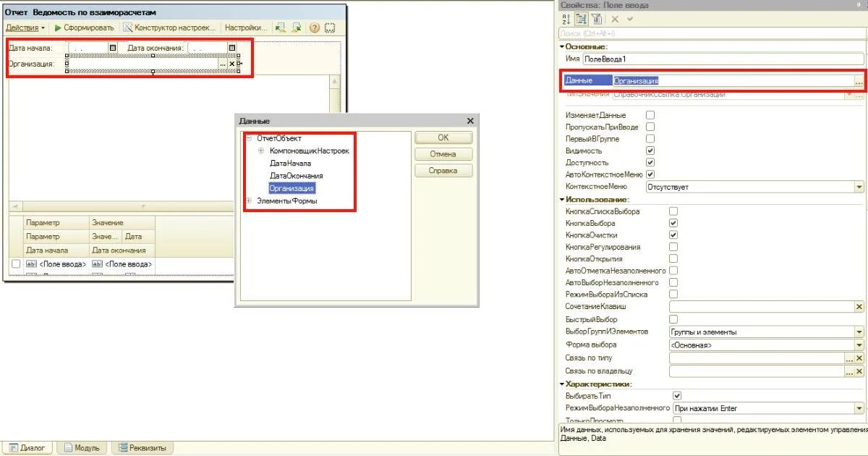This screenshot has height=456, width=868.
Task: Click the help question mark icon
Action: [315, 28]
